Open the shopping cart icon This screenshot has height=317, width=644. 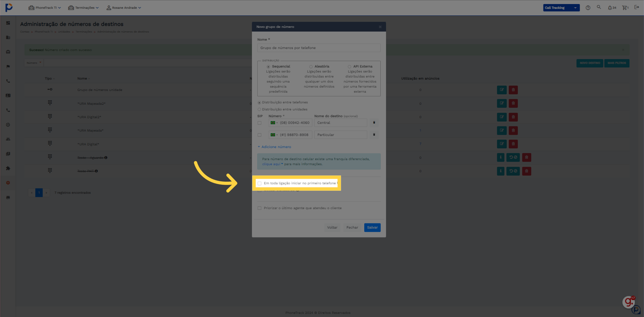coord(625,8)
